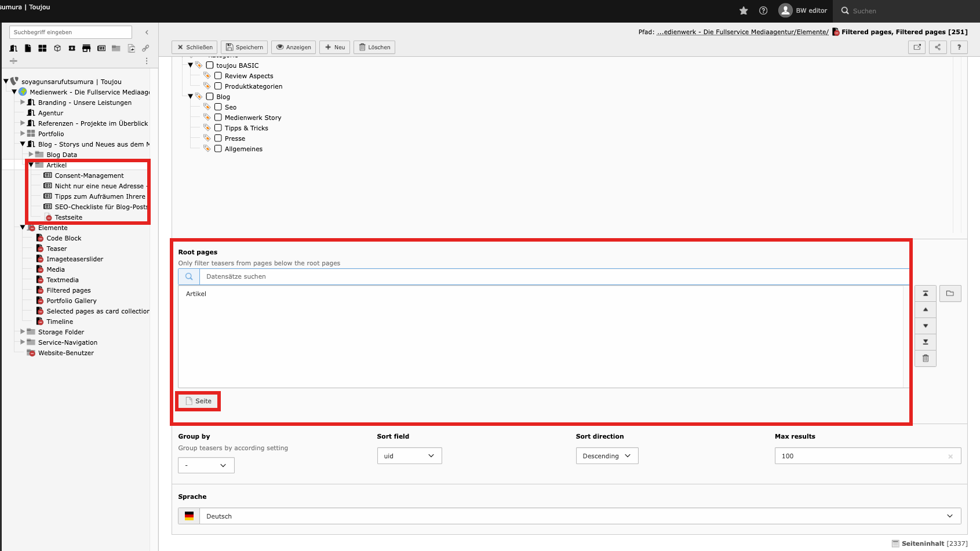The image size is (980, 551).
Task: Enable the Tipps & Tricks checkbox
Action: coord(218,128)
